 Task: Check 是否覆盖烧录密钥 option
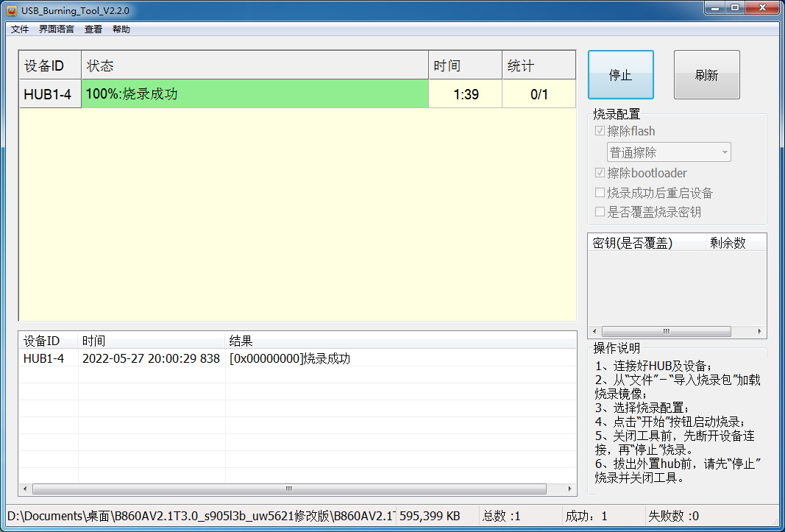[600, 211]
